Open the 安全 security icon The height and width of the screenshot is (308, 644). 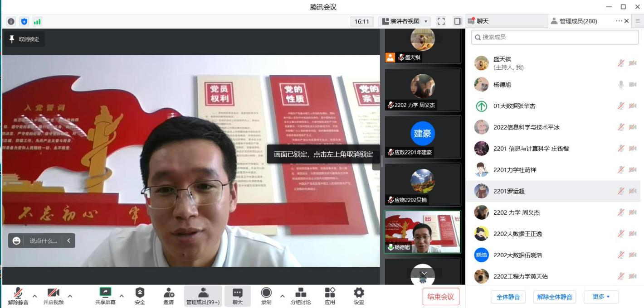140,293
